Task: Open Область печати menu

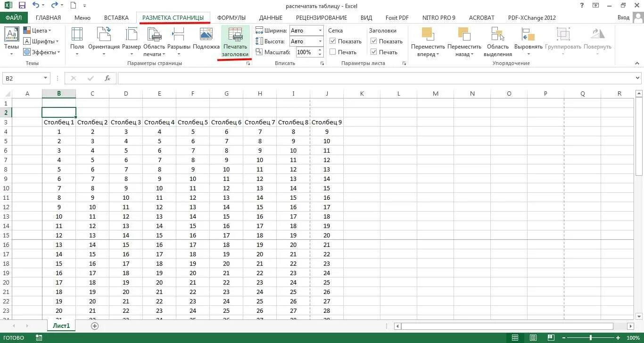Action: (154, 41)
